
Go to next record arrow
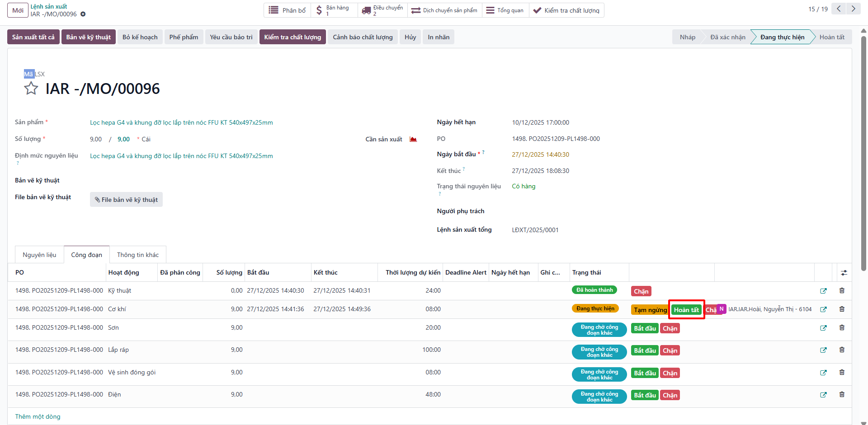[x=854, y=9]
